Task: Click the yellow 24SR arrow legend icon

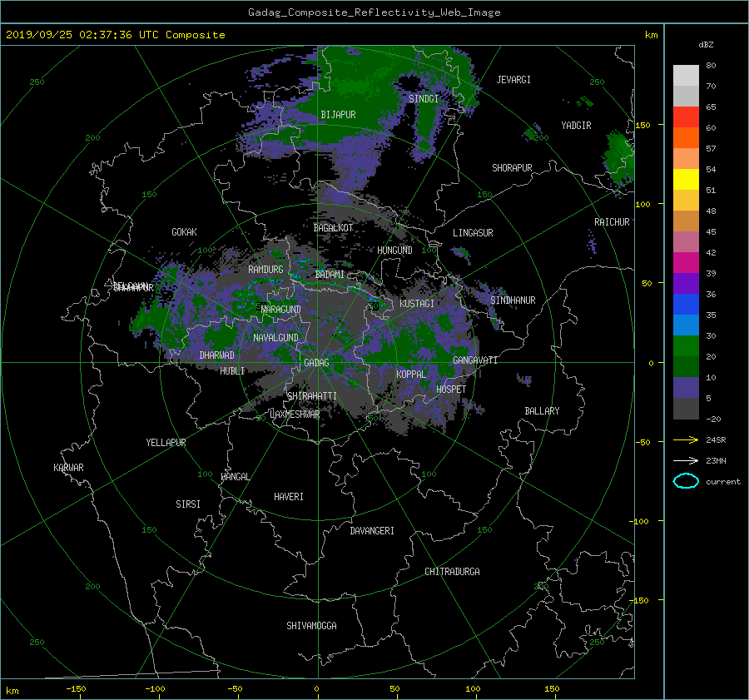Action: pyautogui.click(x=686, y=440)
